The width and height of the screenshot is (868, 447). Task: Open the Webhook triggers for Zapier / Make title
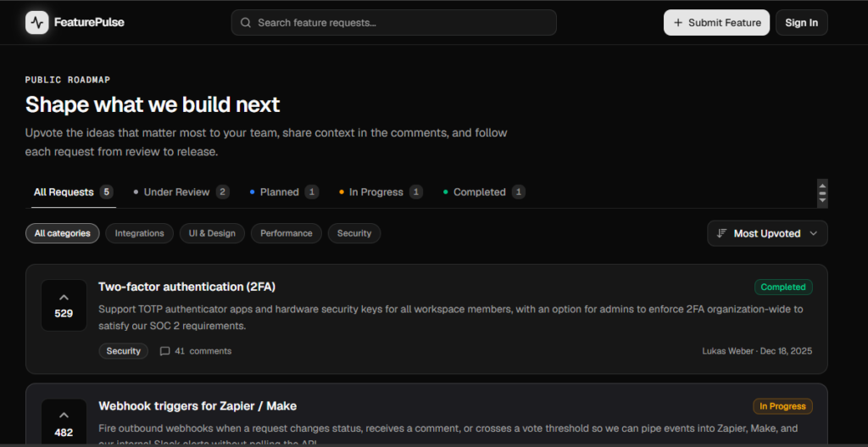[x=198, y=406]
